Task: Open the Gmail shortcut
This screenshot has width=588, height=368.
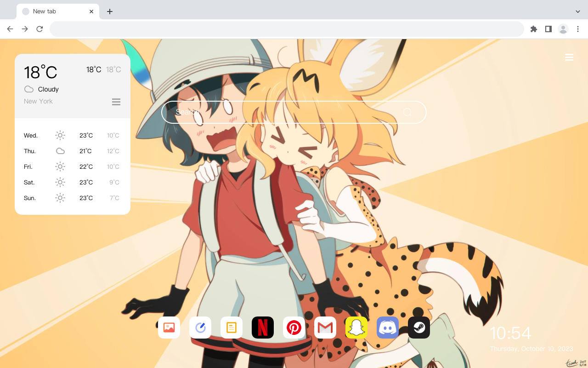Action: pyautogui.click(x=325, y=328)
